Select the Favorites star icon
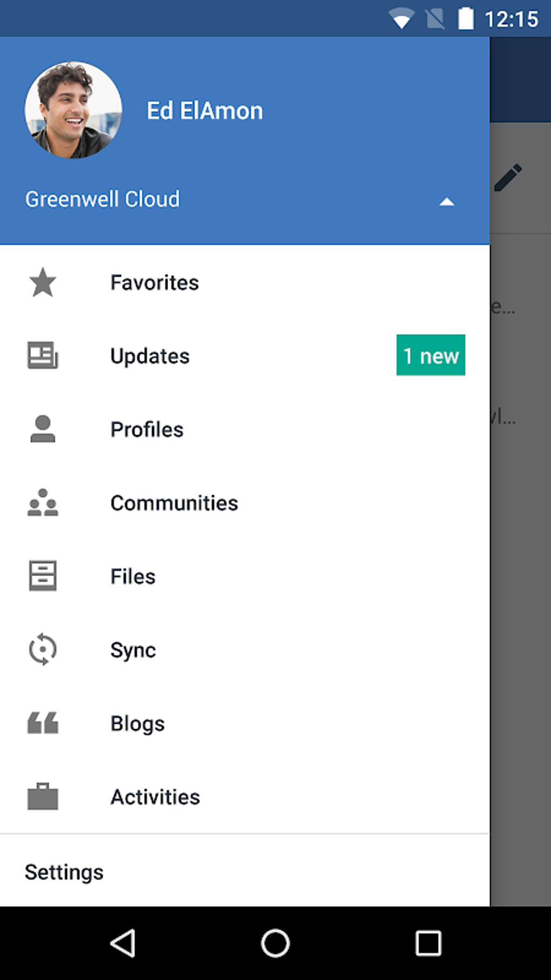This screenshot has width=551, height=980. (x=42, y=282)
